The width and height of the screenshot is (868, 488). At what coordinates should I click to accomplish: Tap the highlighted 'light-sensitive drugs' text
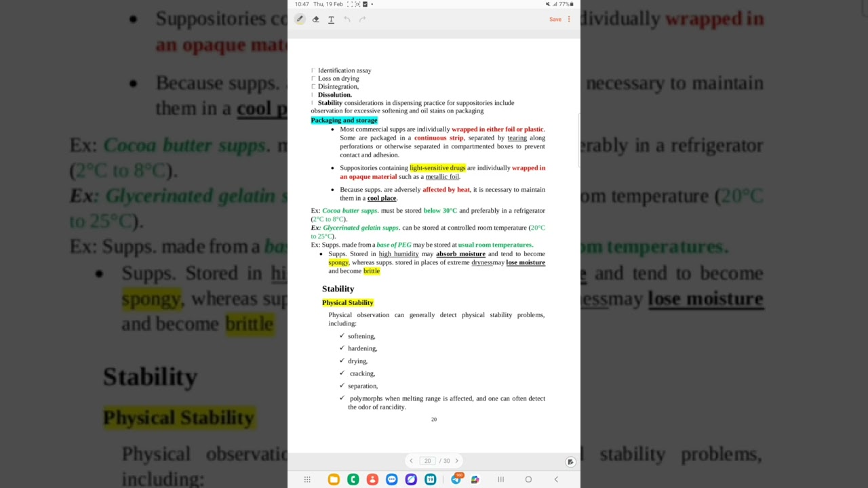pyautogui.click(x=437, y=168)
